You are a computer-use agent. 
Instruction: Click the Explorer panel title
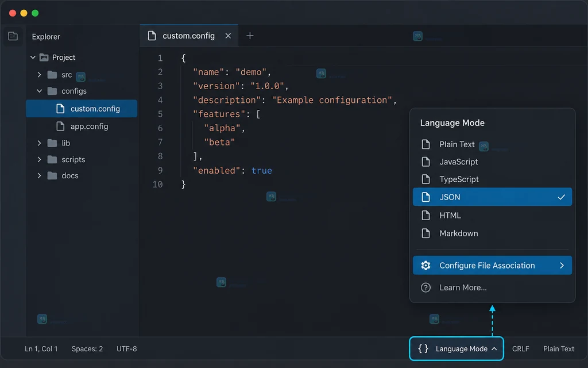coord(46,37)
